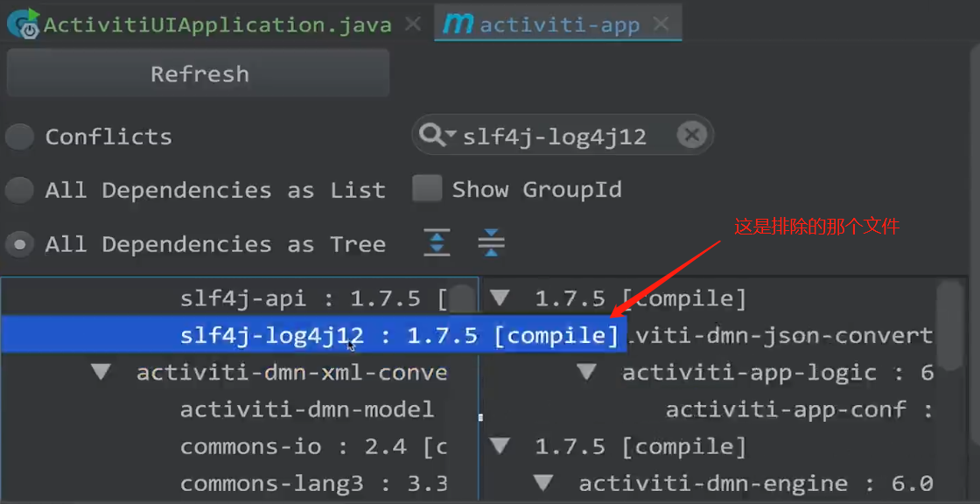Select All Dependencies as List option
Screen dimensions: 980x504
point(19,190)
